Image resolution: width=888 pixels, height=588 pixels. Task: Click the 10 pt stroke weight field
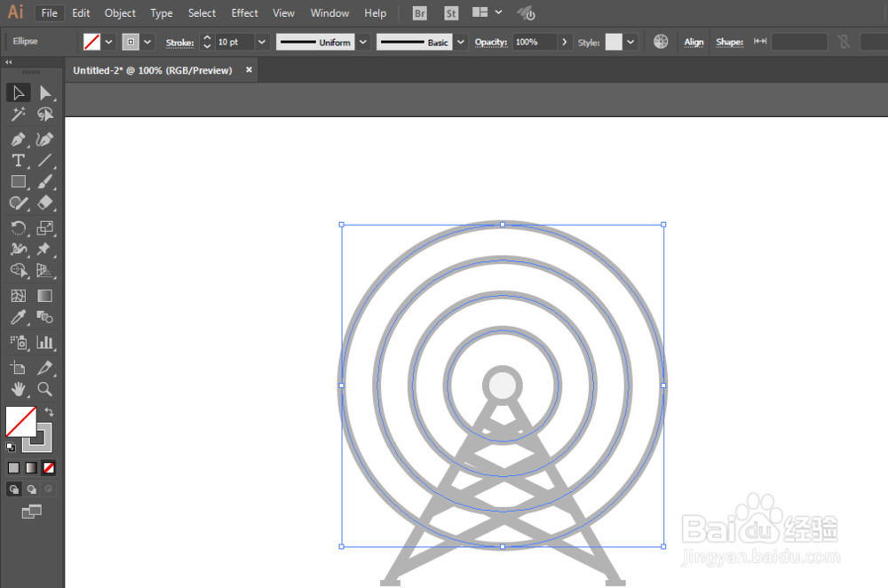tap(234, 42)
